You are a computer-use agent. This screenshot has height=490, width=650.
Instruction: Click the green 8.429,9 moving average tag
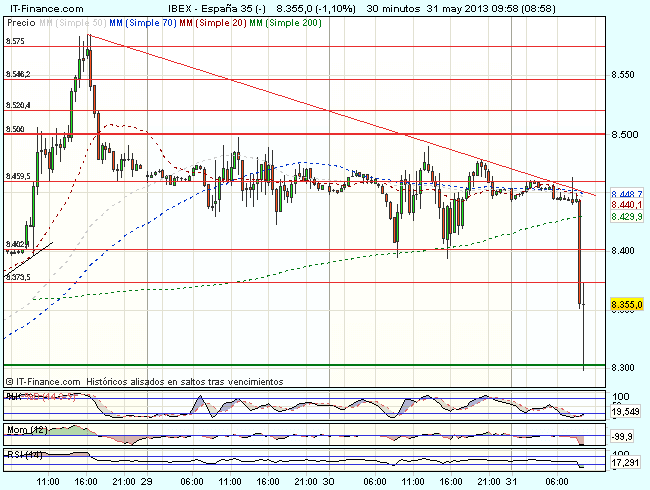coord(625,216)
